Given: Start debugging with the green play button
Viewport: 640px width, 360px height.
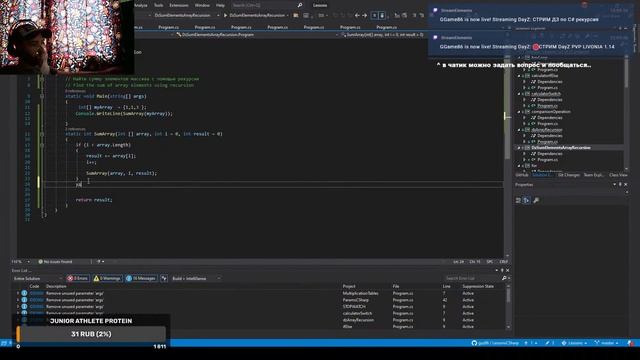Looking at the screenshot, I should click(x=225, y=16).
